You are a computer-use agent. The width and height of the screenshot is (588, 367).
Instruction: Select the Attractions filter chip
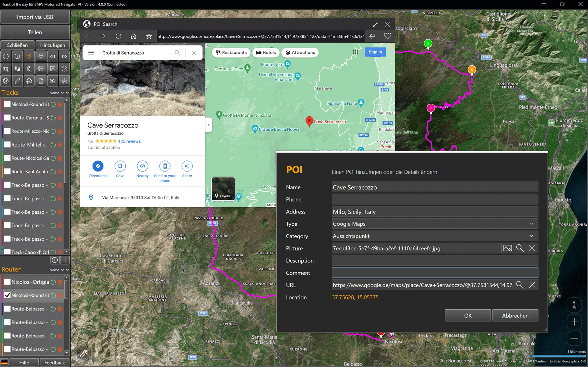[x=300, y=52]
